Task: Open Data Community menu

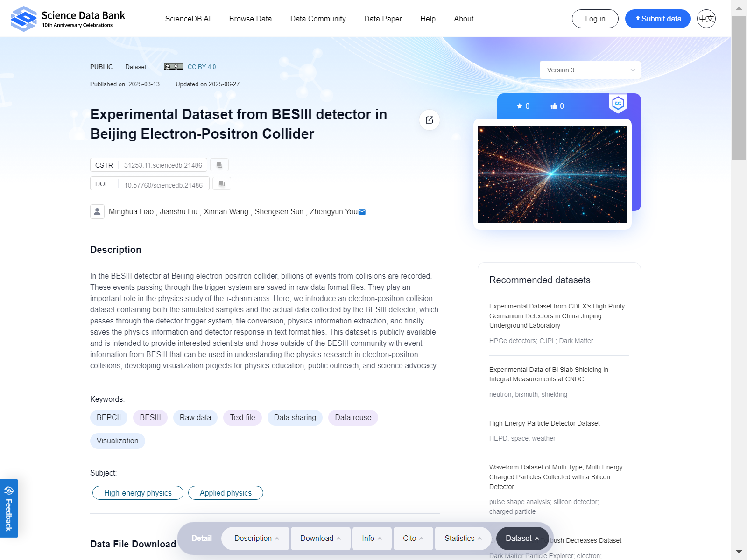Action: [x=318, y=19]
